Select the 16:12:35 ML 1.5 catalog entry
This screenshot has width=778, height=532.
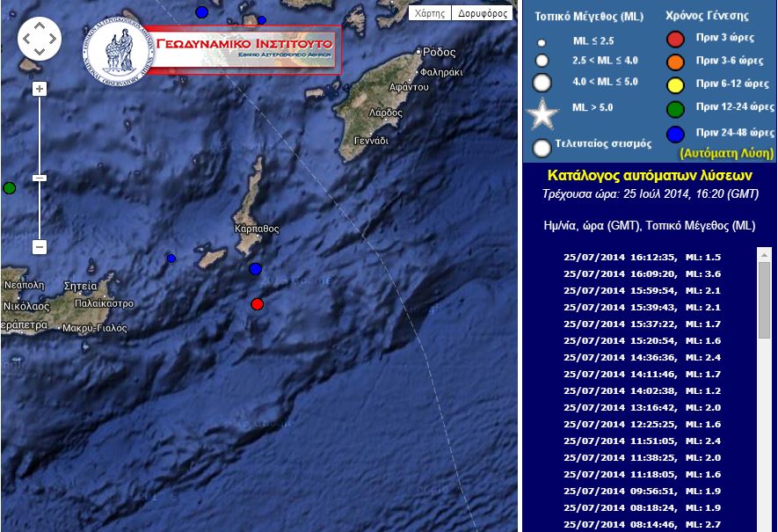tap(643, 256)
